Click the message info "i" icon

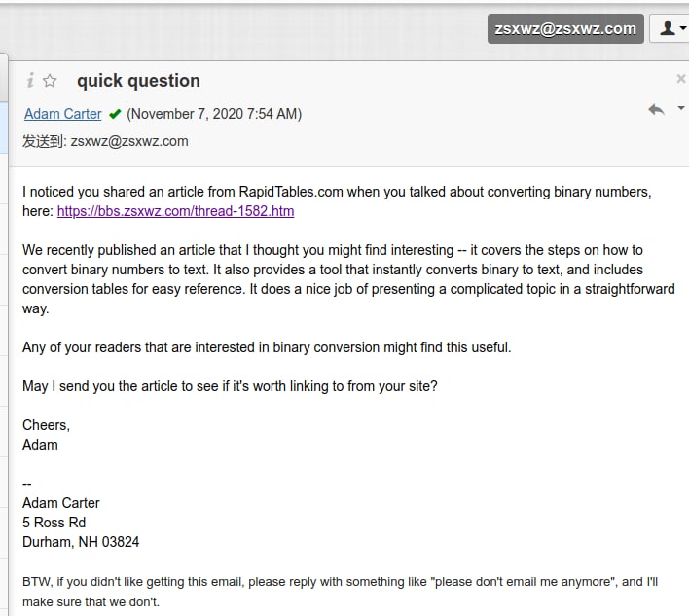click(30, 81)
